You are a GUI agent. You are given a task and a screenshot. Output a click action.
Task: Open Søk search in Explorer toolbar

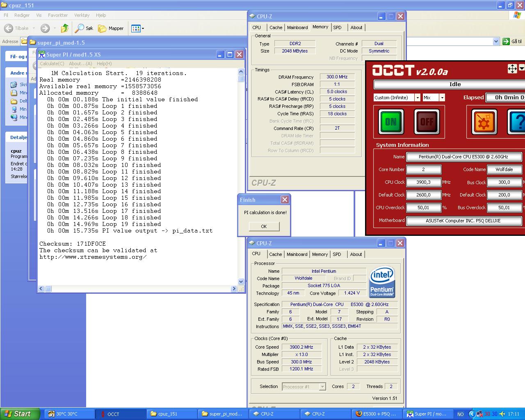pyautogui.click(x=84, y=28)
